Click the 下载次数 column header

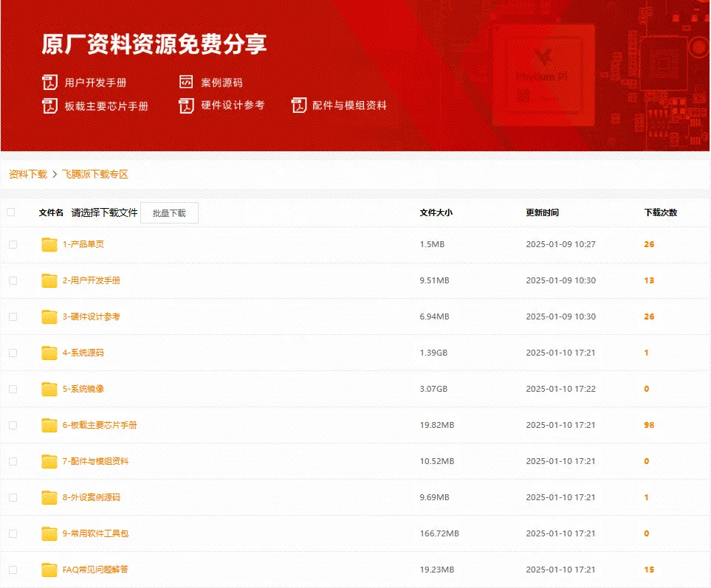[x=661, y=212]
